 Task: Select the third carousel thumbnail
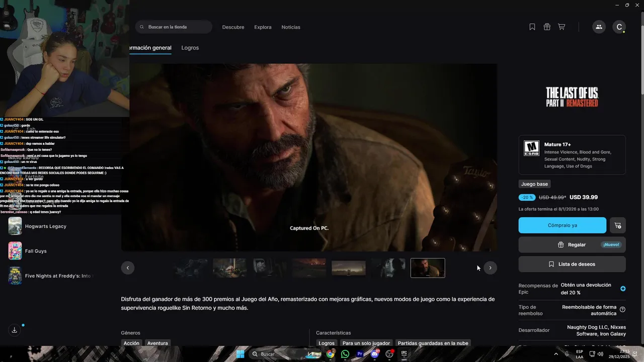click(x=270, y=268)
